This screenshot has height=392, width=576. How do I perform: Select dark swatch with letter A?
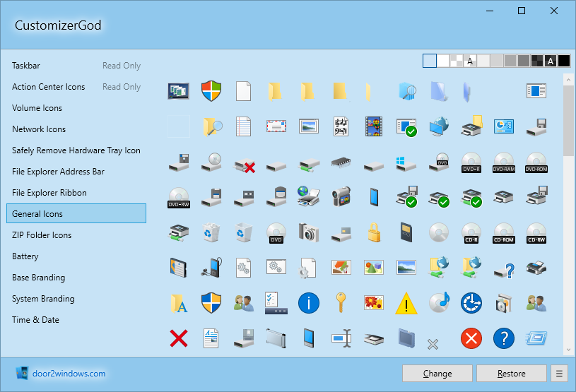[x=551, y=61]
